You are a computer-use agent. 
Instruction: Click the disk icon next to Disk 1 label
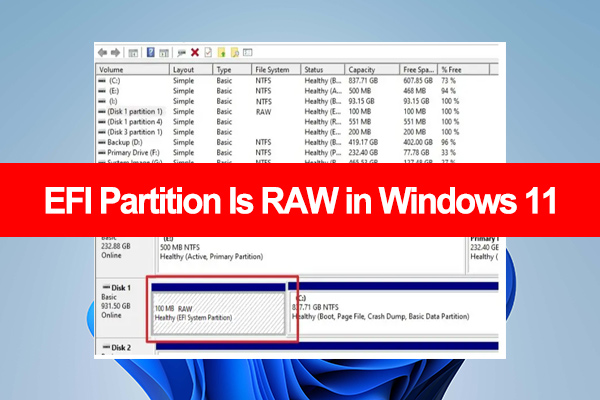click(106, 287)
